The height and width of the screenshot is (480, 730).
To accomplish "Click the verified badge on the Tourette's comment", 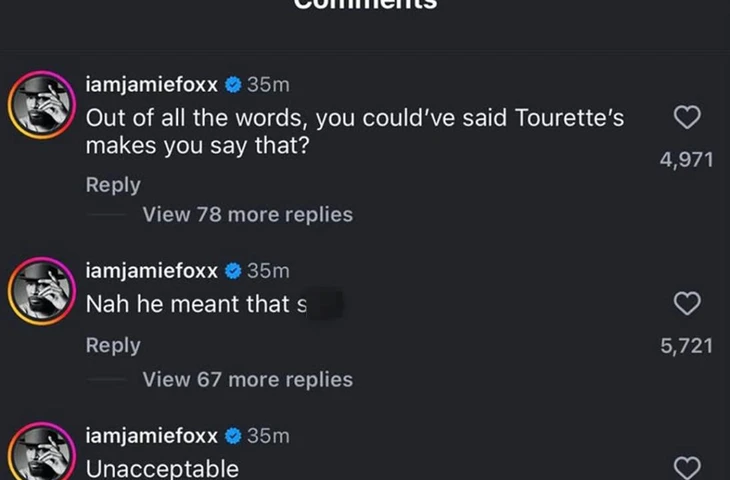I will (232, 83).
